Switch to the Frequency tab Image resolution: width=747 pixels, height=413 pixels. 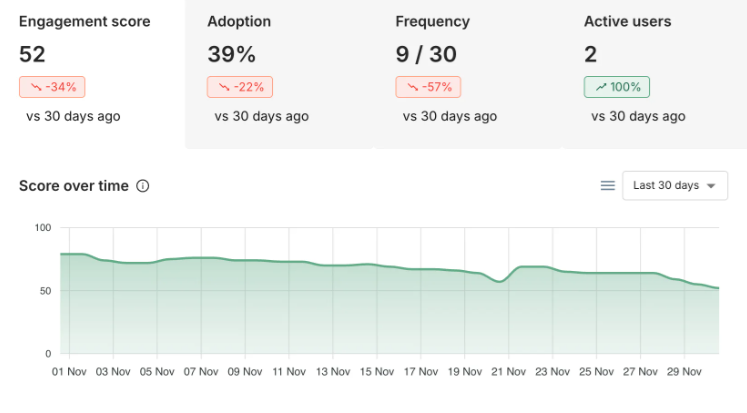(434, 21)
